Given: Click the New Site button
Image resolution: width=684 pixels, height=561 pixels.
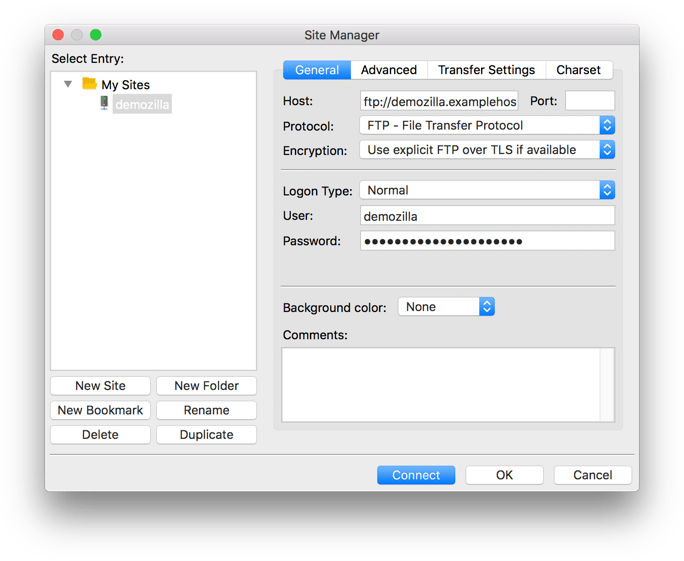Looking at the screenshot, I should pyautogui.click(x=100, y=386).
